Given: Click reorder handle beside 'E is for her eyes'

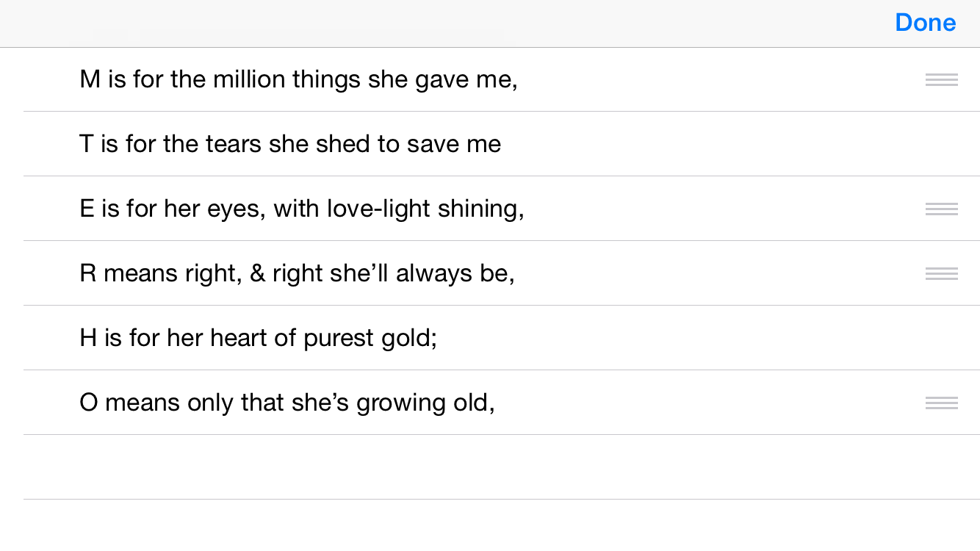Looking at the screenshot, I should click(x=941, y=209).
